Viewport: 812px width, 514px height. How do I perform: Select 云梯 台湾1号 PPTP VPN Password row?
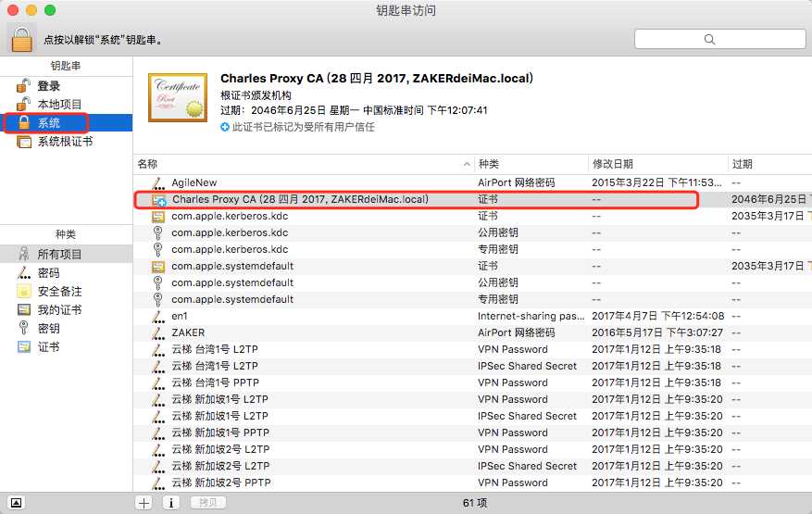coord(472,382)
